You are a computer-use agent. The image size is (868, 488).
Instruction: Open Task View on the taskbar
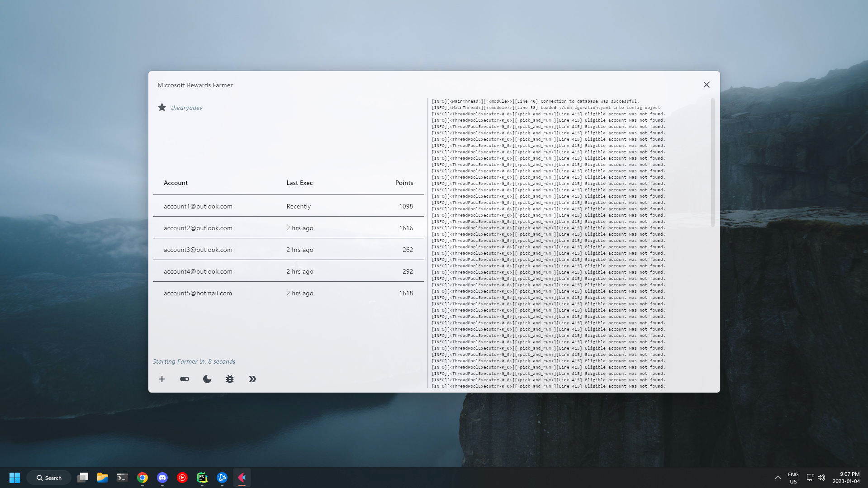click(x=83, y=478)
